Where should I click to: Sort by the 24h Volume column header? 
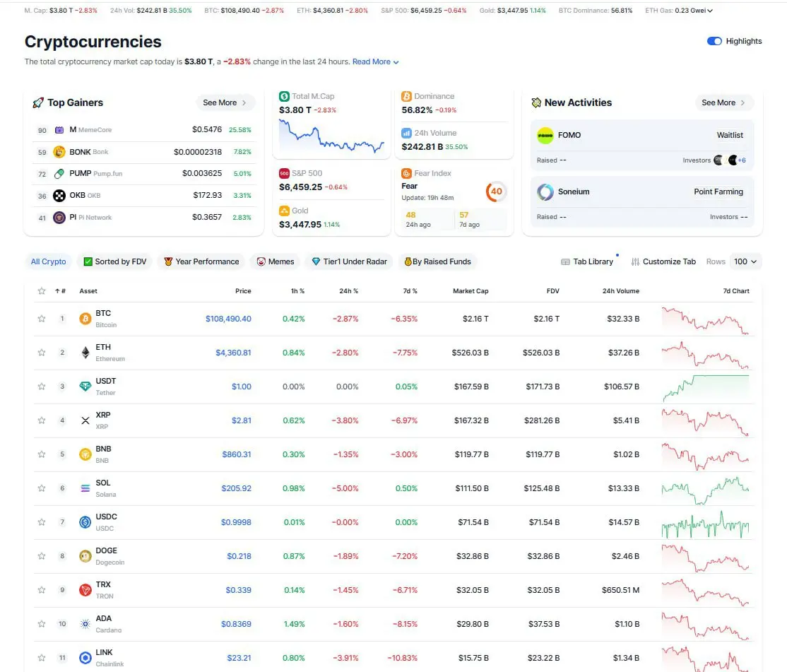[x=620, y=291]
